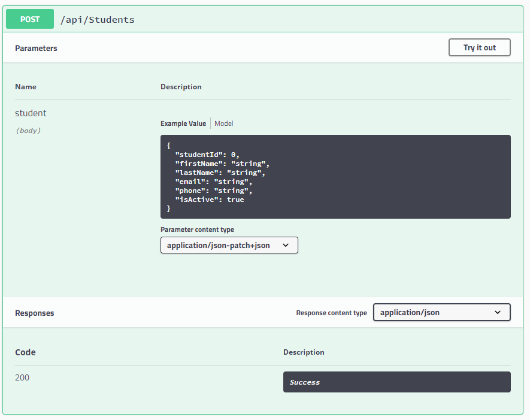
Task: Click the Name column header
Action: (x=26, y=86)
